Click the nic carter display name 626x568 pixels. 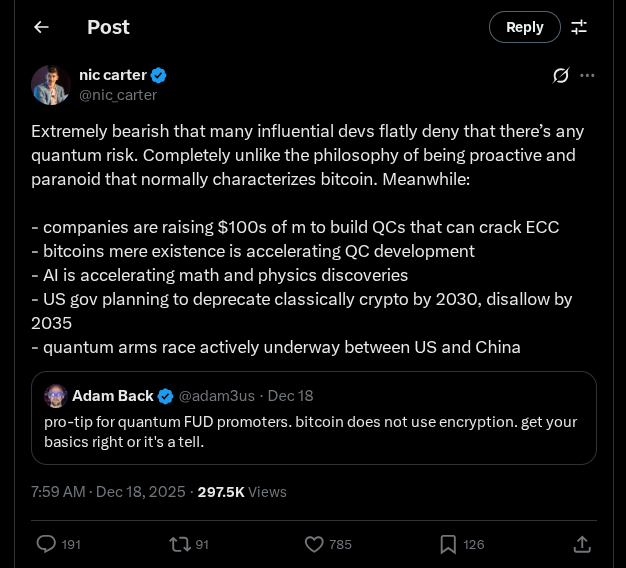coord(113,75)
